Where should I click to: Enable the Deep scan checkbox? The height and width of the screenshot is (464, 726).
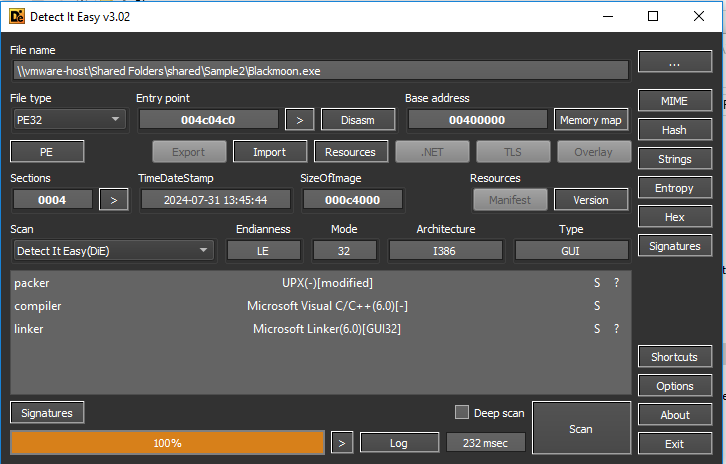pos(462,412)
